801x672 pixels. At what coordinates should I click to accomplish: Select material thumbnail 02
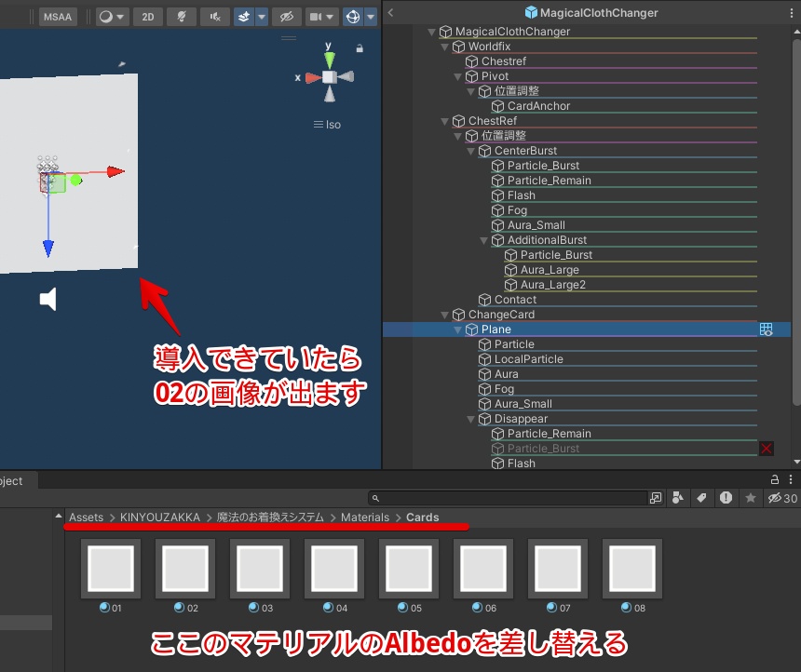tap(185, 569)
